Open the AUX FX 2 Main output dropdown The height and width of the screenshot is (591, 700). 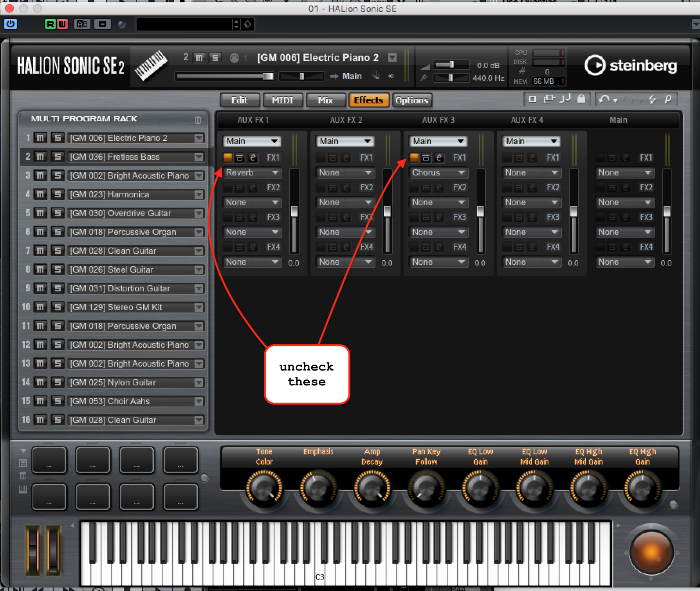[345, 141]
